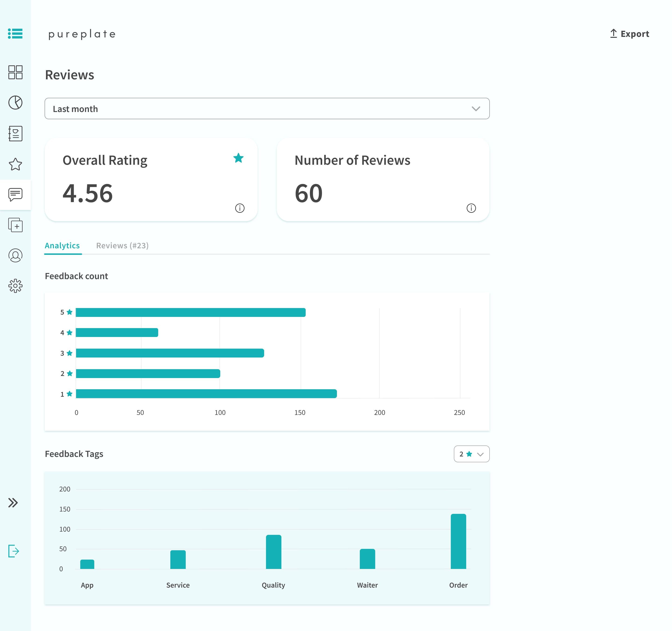Open the 2-star Feedback Tags filter
The height and width of the screenshot is (631, 672).
point(471,454)
